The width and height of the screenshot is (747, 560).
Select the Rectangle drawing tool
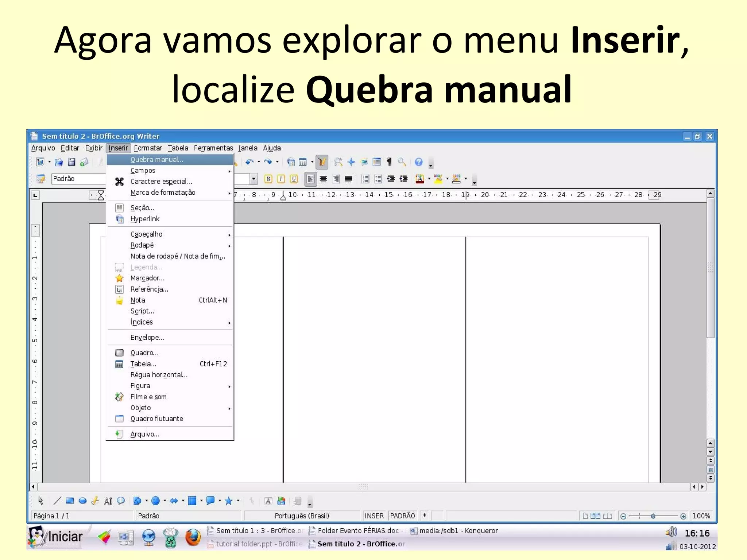click(70, 501)
